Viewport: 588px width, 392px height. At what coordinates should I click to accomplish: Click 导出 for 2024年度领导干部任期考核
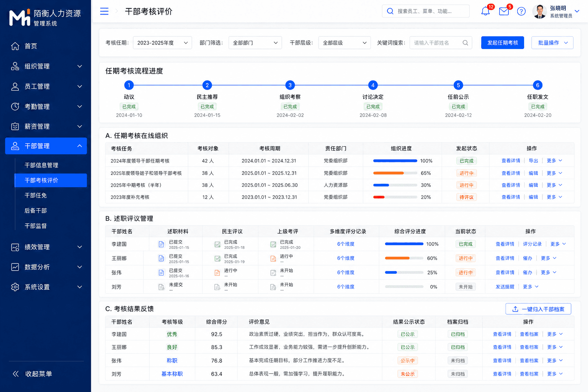[x=533, y=161]
